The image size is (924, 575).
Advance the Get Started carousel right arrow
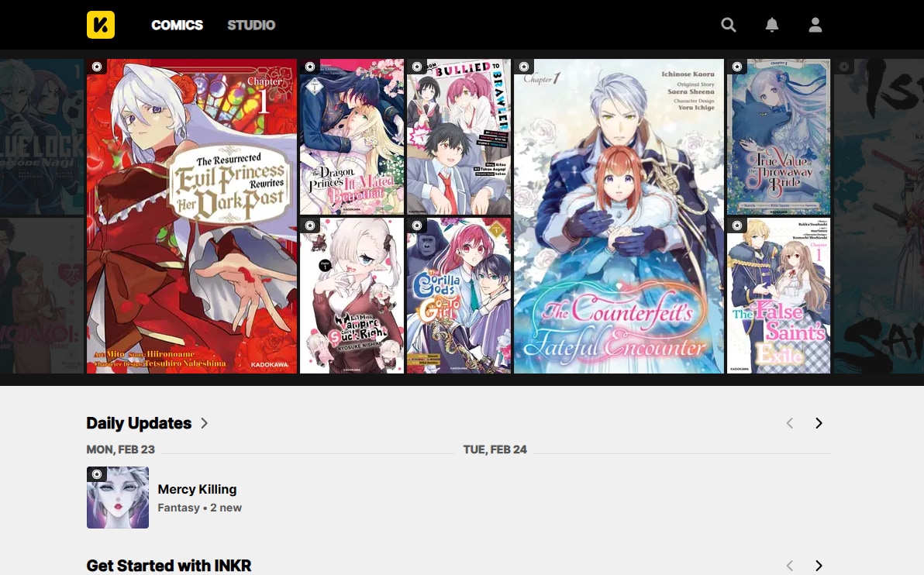click(819, 566)
